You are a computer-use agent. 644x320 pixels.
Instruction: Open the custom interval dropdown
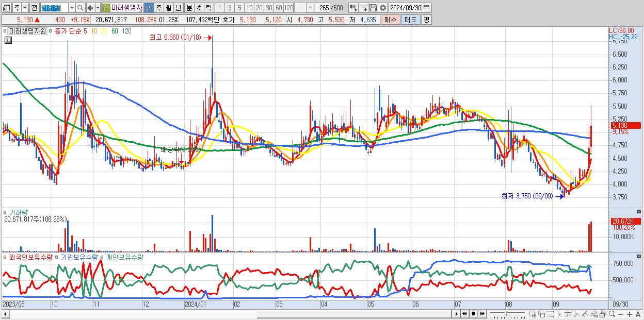pos(310,8)
